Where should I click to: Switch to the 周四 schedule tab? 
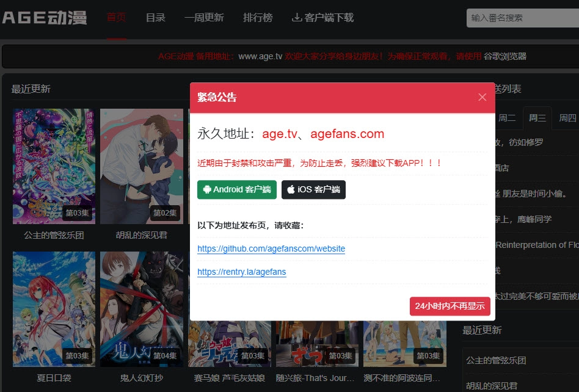567,118
